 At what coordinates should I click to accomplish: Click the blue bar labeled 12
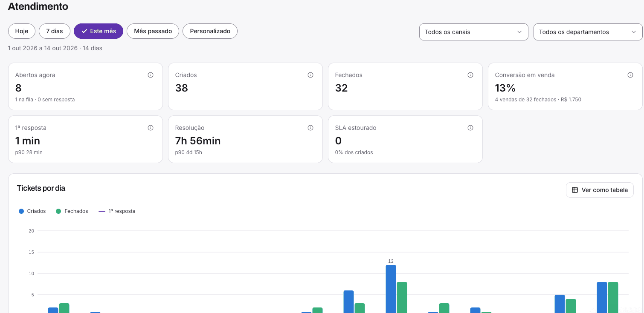click(x=391, y=289)
